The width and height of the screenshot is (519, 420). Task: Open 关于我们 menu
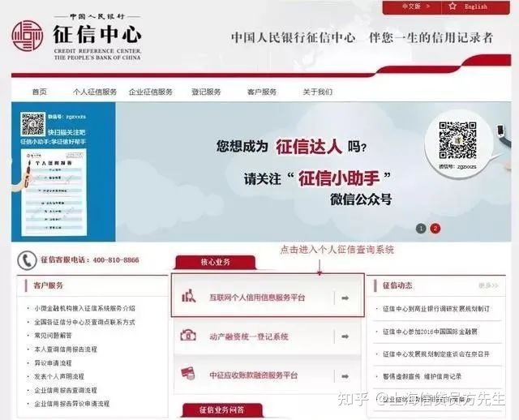[318, 92]
